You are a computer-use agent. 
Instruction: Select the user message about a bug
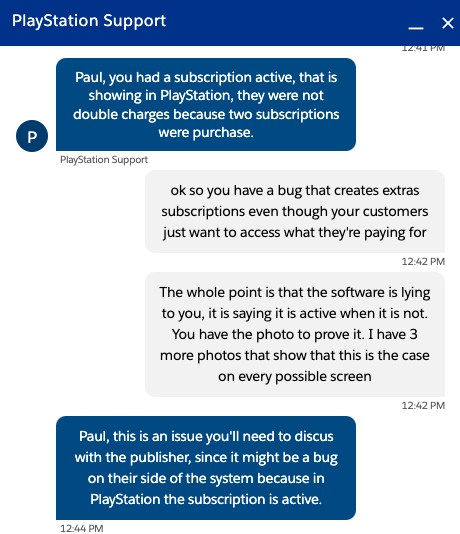[295, 211]
